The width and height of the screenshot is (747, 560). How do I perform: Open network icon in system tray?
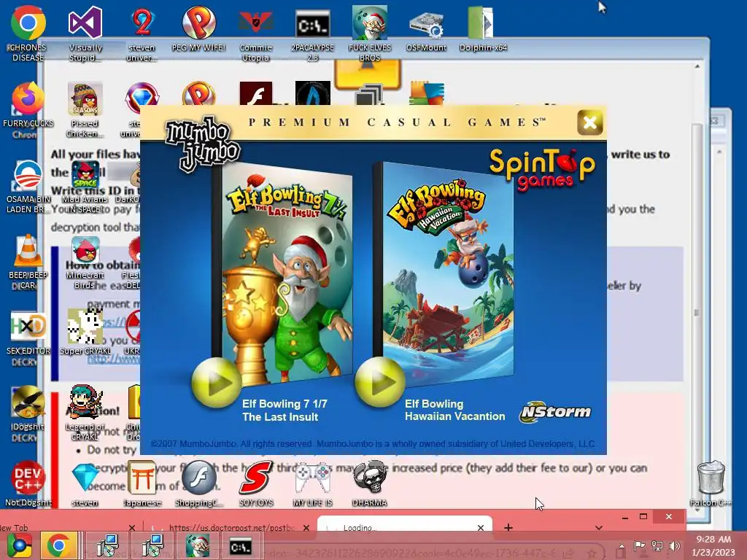(657, 545)
